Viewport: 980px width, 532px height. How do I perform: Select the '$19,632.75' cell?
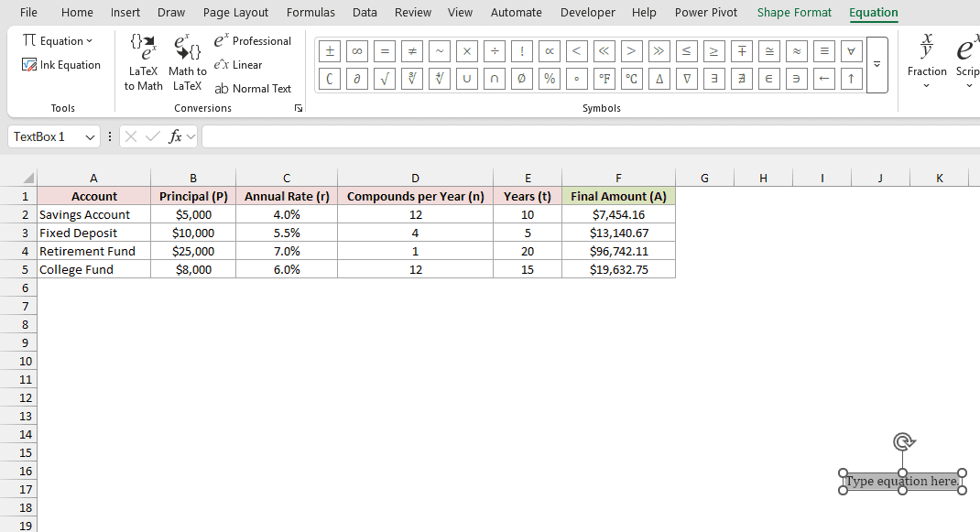pyautogui.click(x=619, y=269)
